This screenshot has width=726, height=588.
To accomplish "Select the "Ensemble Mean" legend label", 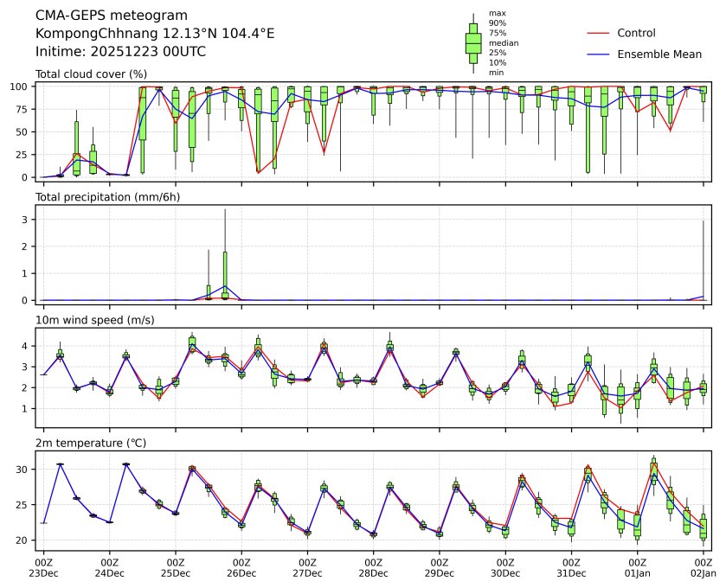I will 659,54.
